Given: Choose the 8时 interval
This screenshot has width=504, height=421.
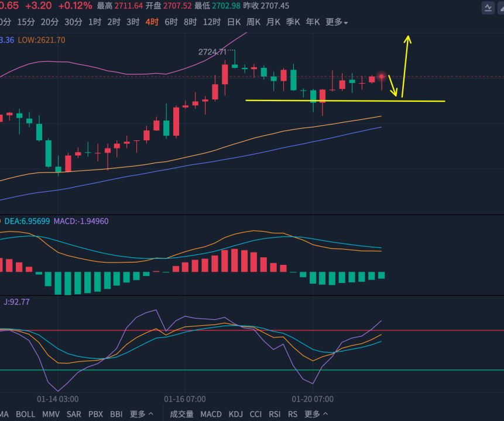Looking at the screenshot, I should 190,22.
